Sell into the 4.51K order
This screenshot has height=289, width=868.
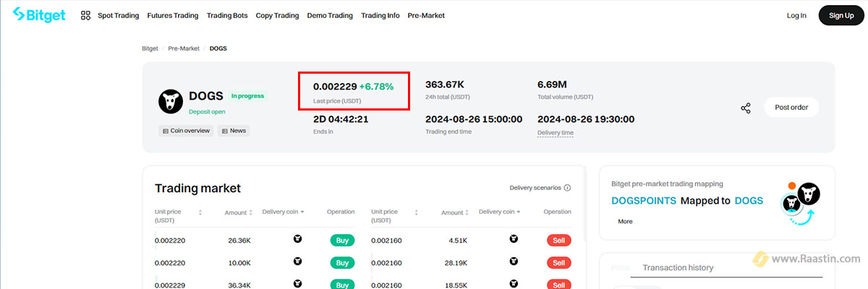click(x=559, y=241)
